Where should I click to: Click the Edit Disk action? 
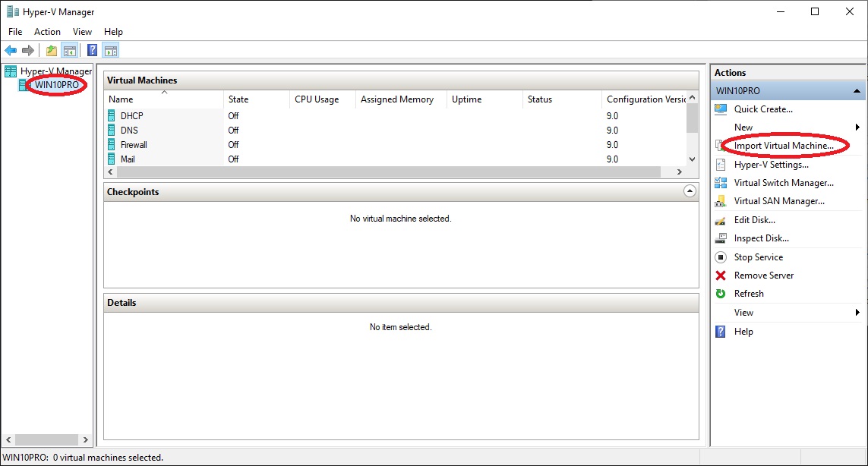coord(755,219)
